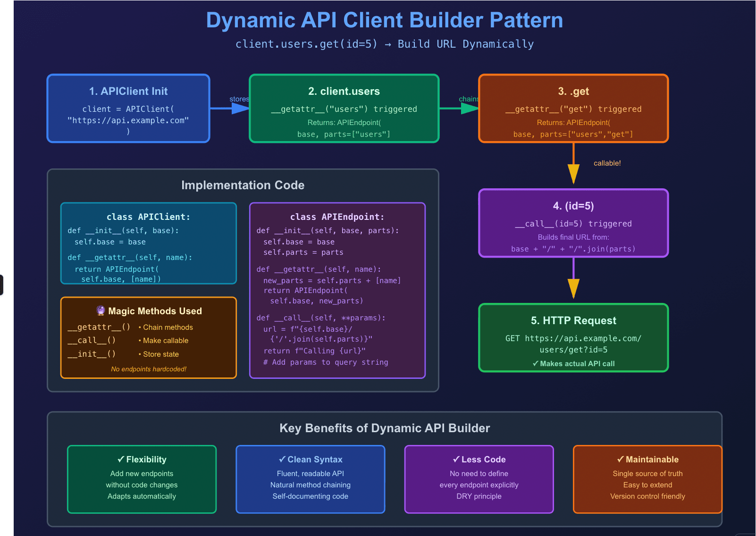Click the Implementation Code panel title
This screenshot has width=756, height=536.
[243, 185]
